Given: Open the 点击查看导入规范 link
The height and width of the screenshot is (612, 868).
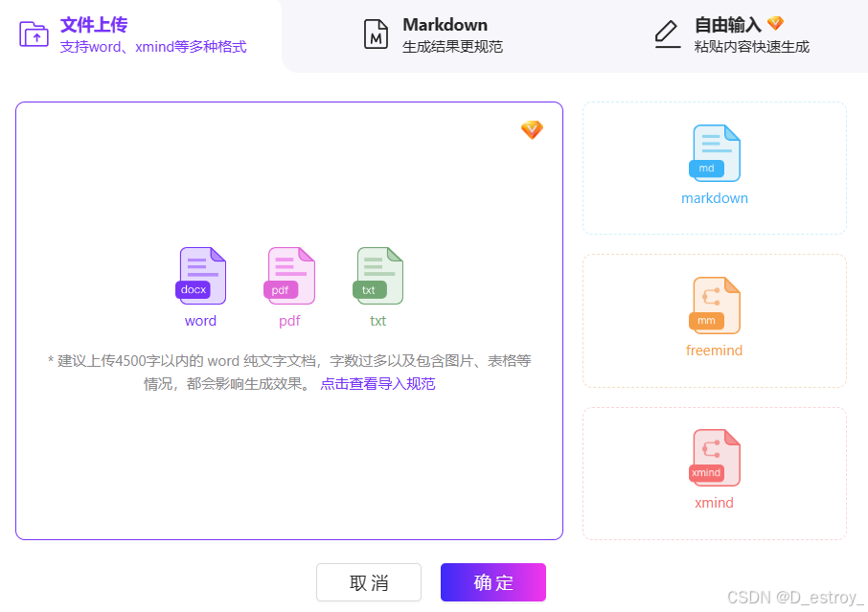Looking at the screenshot, I should [x=377, y=383].
